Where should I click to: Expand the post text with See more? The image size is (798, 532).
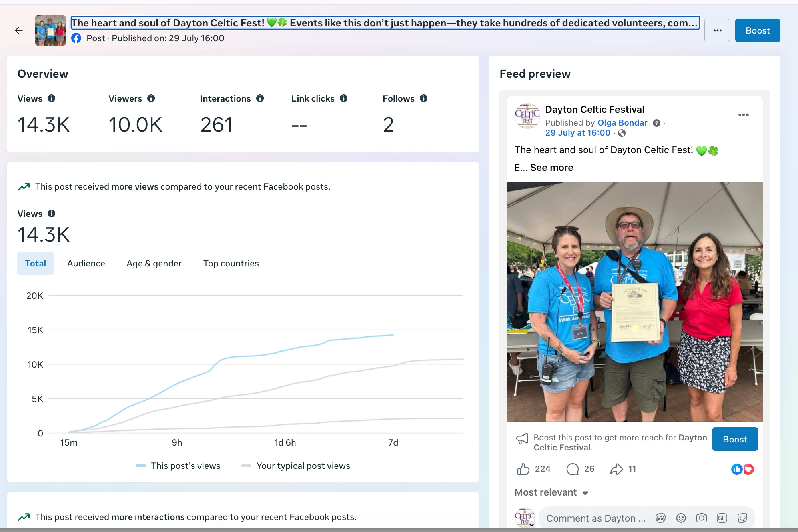(551, 168)
